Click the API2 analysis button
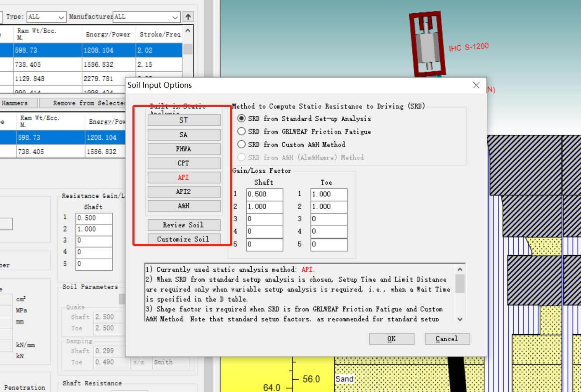Image resolution: width=581 pixels, height=392 pixels. [x=184, y=192]
